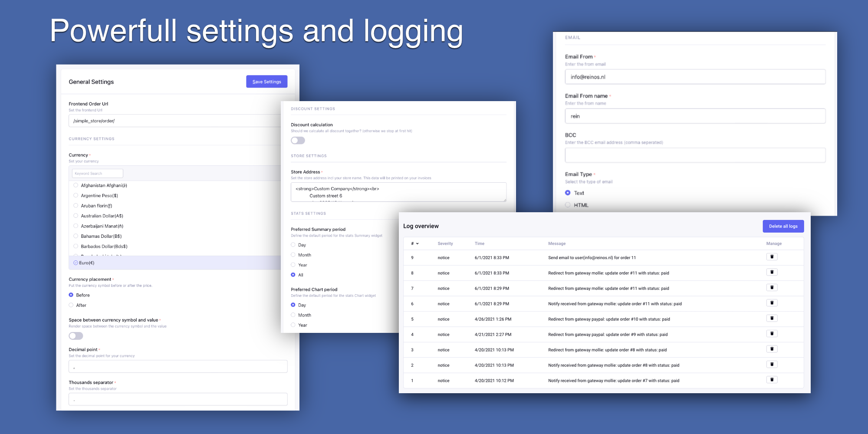The image size is (868, 434).
Task: Delete log entry number 5
Action: tap(772, 318)
